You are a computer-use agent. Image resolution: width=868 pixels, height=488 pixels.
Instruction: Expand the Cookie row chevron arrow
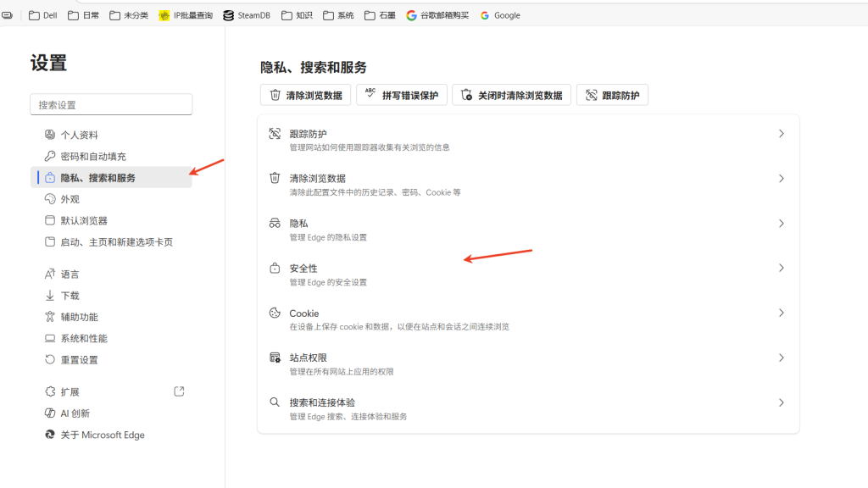tap(781, 313)
